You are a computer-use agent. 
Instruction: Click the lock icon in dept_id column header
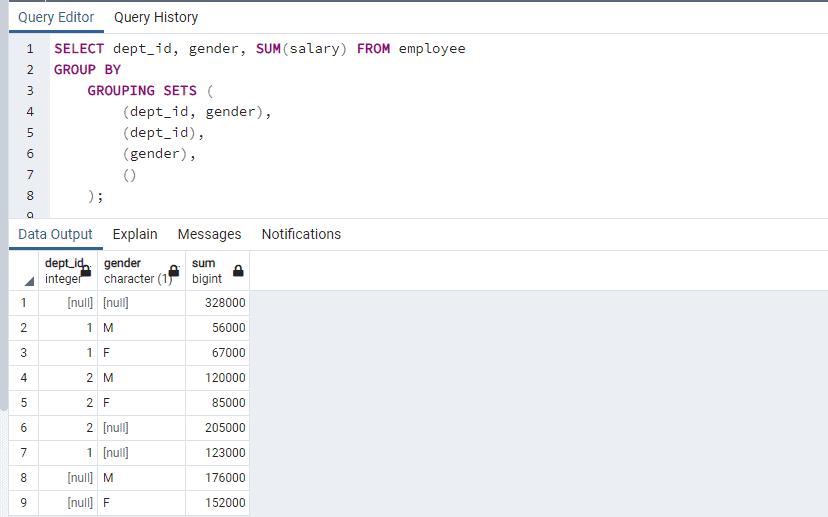(86, 270)
